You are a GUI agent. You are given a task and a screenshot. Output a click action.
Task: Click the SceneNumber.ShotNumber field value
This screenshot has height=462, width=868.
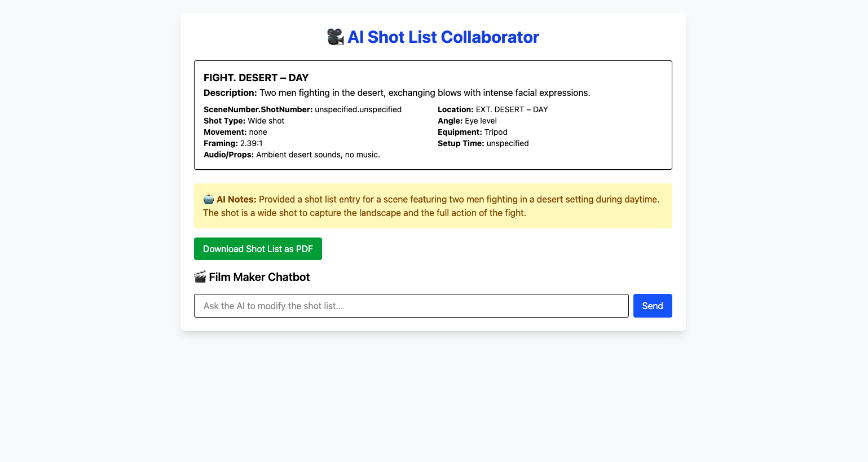pos(358,109)
